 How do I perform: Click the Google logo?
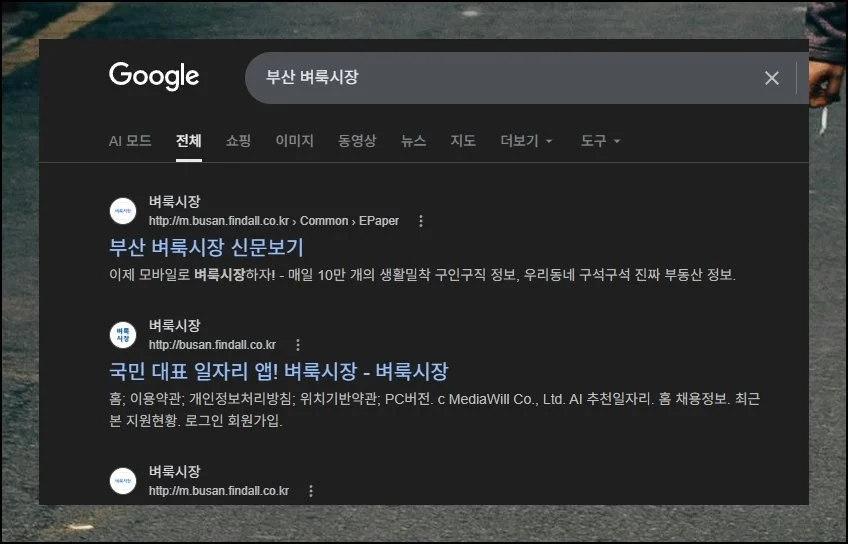point(154,76)
